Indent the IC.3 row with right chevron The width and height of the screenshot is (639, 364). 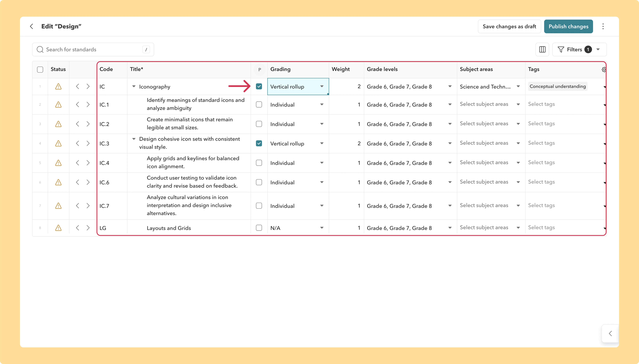click(88, 144)
